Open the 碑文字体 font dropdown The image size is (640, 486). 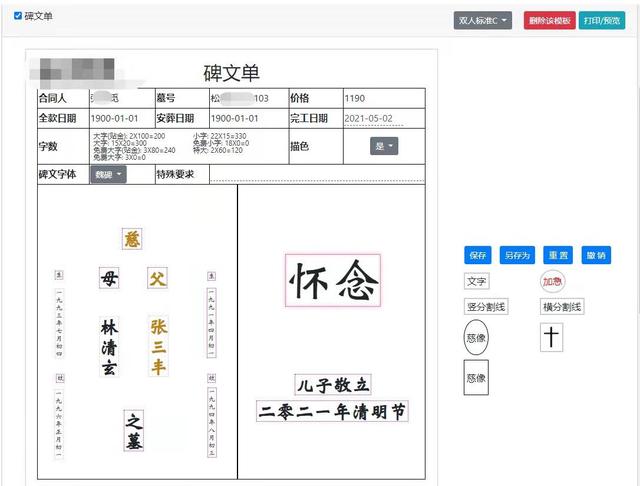point(109,175)
